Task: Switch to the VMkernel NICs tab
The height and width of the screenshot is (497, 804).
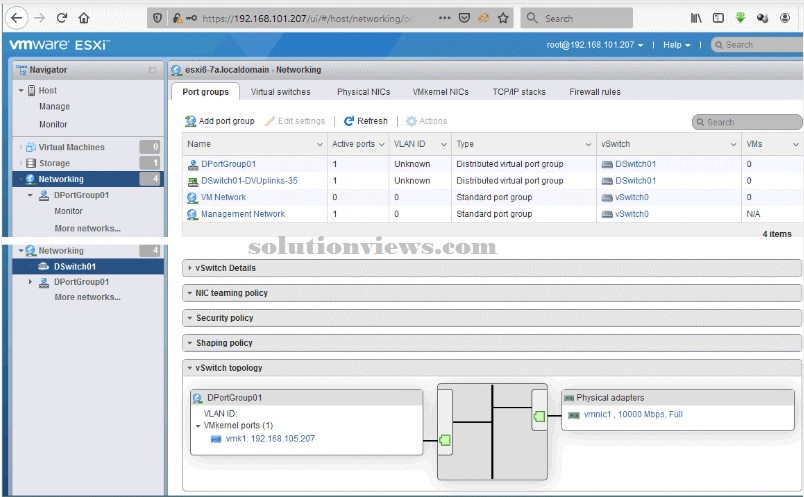Action: tap(440, 92)
